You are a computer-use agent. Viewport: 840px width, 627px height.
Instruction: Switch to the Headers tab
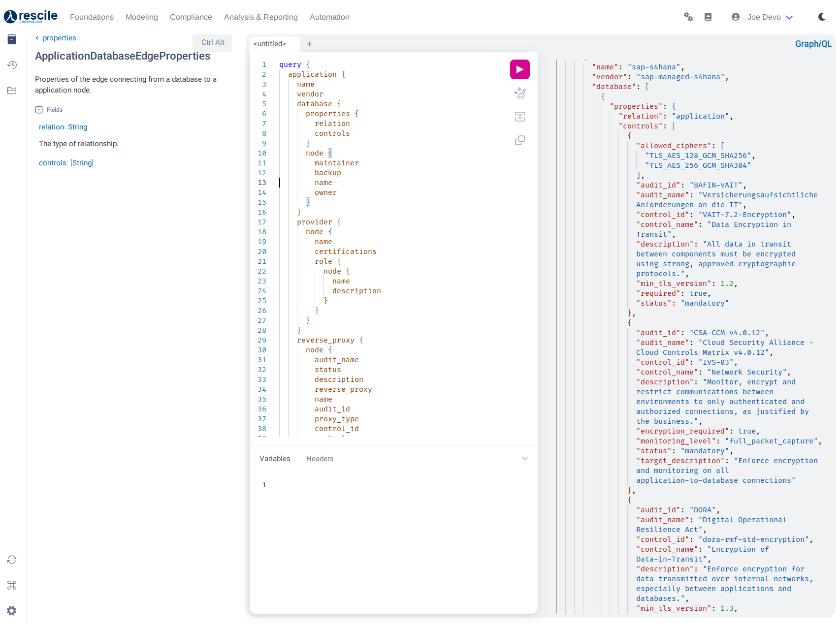[320, 459]
